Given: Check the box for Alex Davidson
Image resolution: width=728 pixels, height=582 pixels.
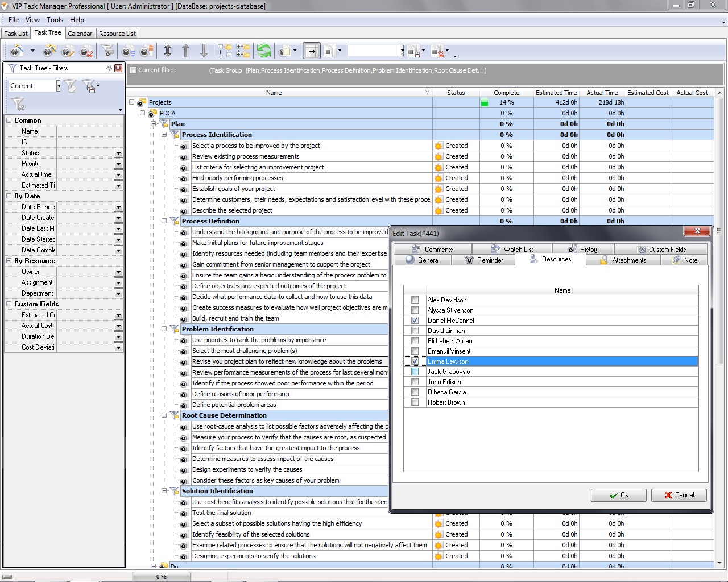Looking at the screenshot, I should [415, 300].
